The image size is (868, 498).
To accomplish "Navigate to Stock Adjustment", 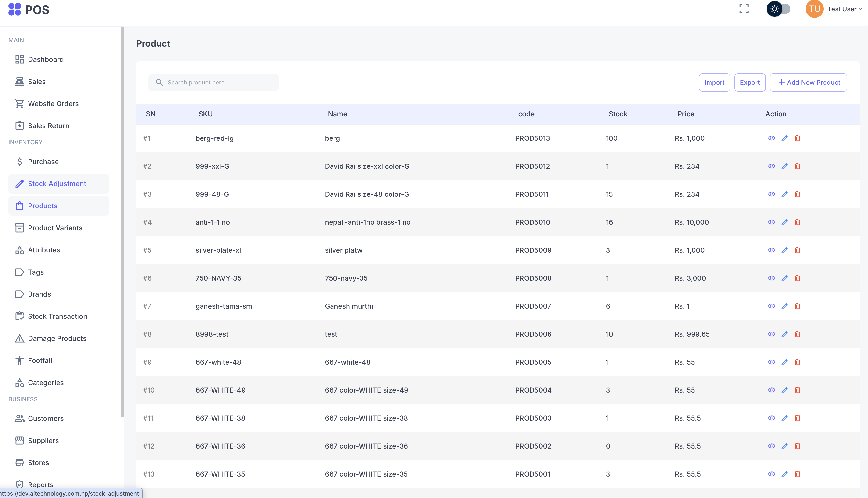I will pyautogui.click(x=57, y=184).
